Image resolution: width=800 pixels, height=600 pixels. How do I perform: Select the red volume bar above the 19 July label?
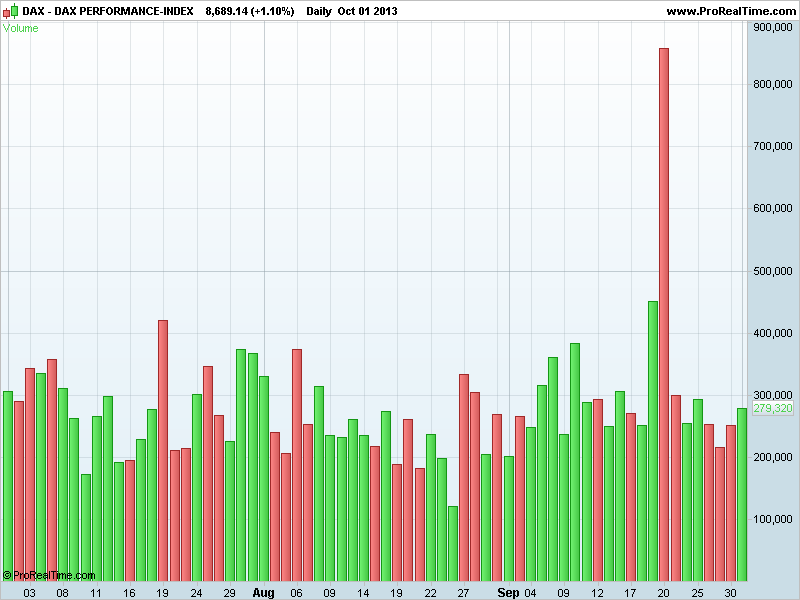(x=163, y=451)
